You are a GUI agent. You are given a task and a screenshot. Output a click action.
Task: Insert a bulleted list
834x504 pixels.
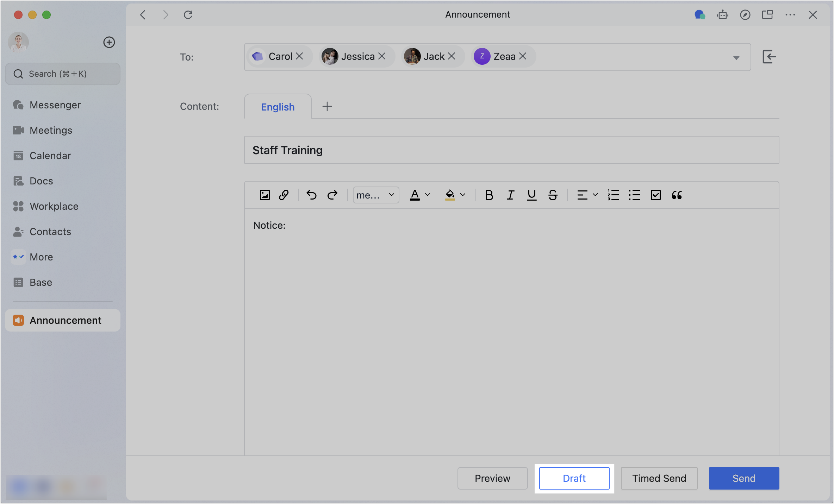click(634, 195)
